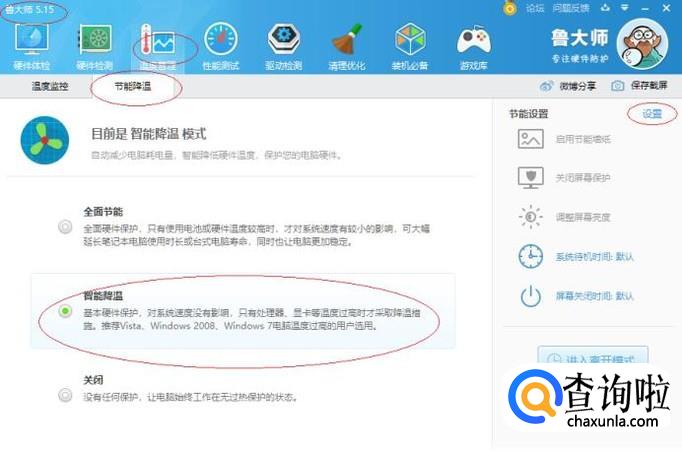Click the 关闭屏幕保护 text
The image size is (682, 452).
click(583, 177)
